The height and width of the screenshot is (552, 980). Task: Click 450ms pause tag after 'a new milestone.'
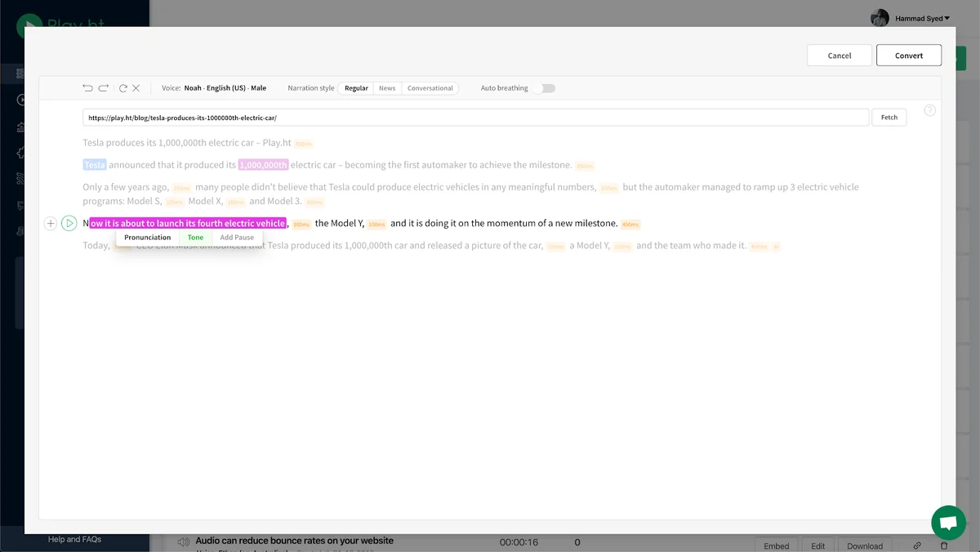(x=630, y=224)
